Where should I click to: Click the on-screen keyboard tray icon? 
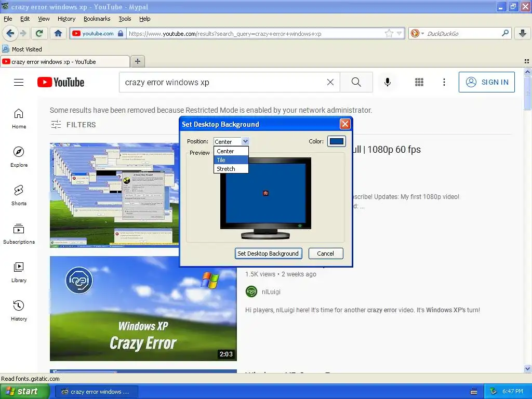[x=474, y=392]
